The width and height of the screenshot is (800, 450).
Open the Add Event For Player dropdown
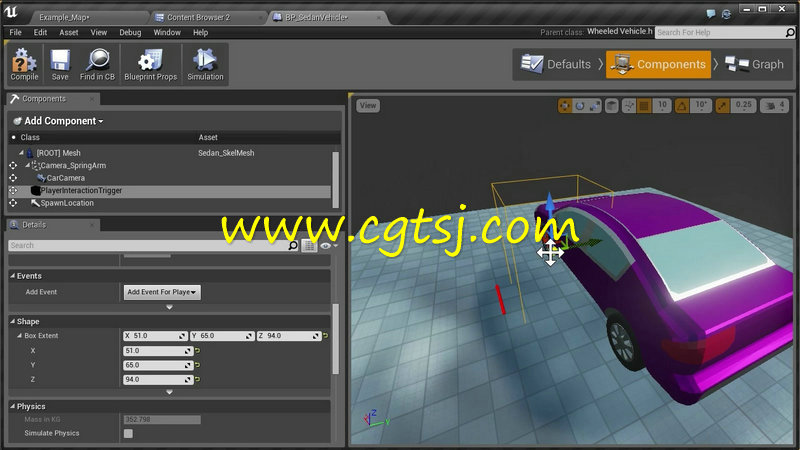[162, 292]
